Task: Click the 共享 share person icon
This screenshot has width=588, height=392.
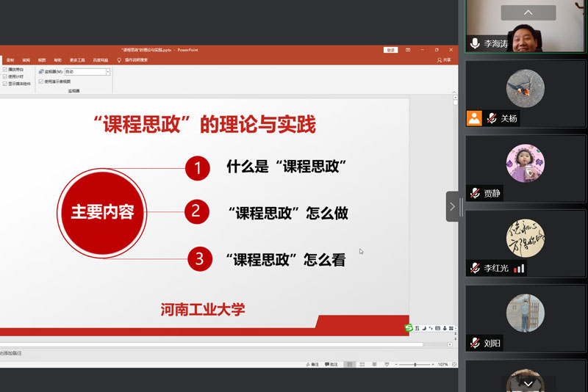Action: [439, 60]
